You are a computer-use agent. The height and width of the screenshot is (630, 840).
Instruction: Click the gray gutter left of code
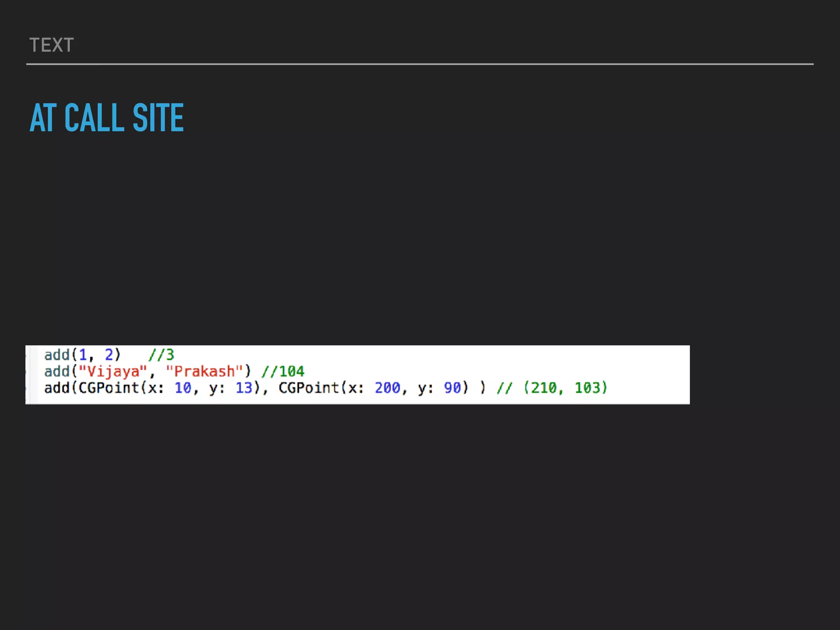(32, 374)
